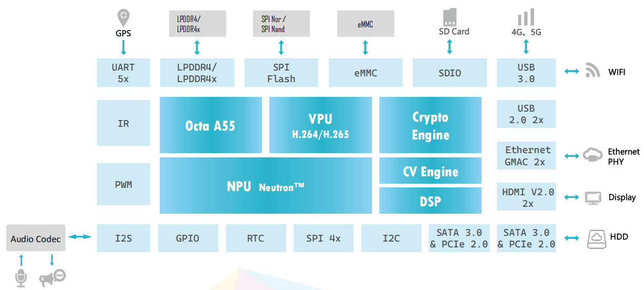
Task: Click the UART 5x interface block
Action: [x=123, y=73]
